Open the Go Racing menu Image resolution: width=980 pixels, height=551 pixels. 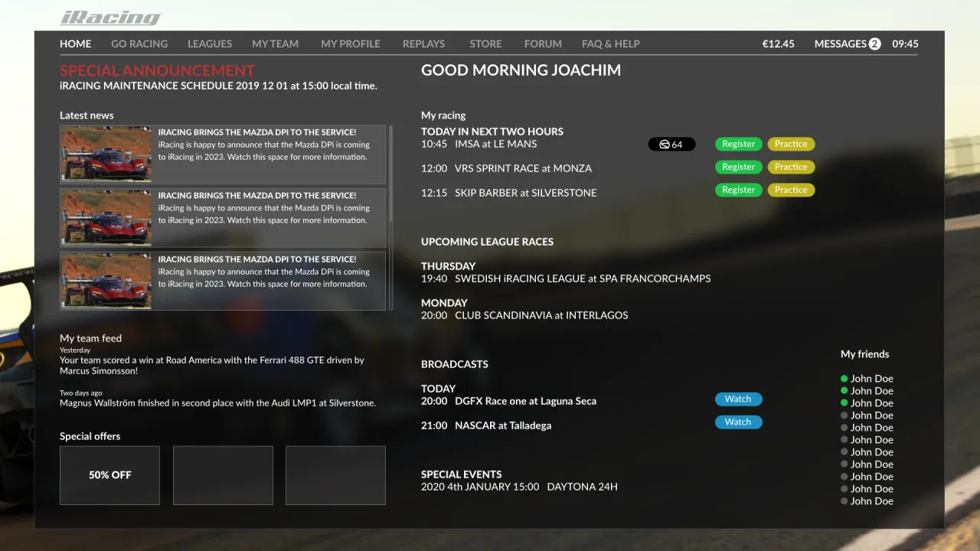coord(139,44)
